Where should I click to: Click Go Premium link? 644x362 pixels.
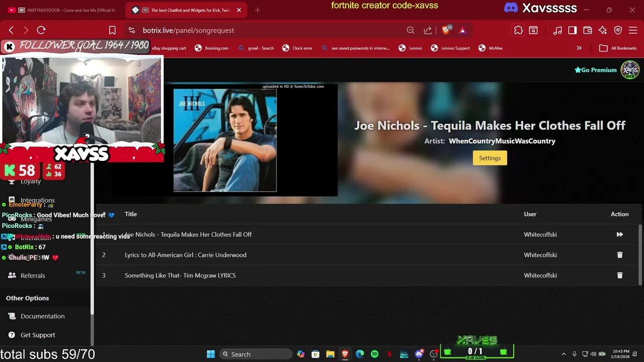596,70
